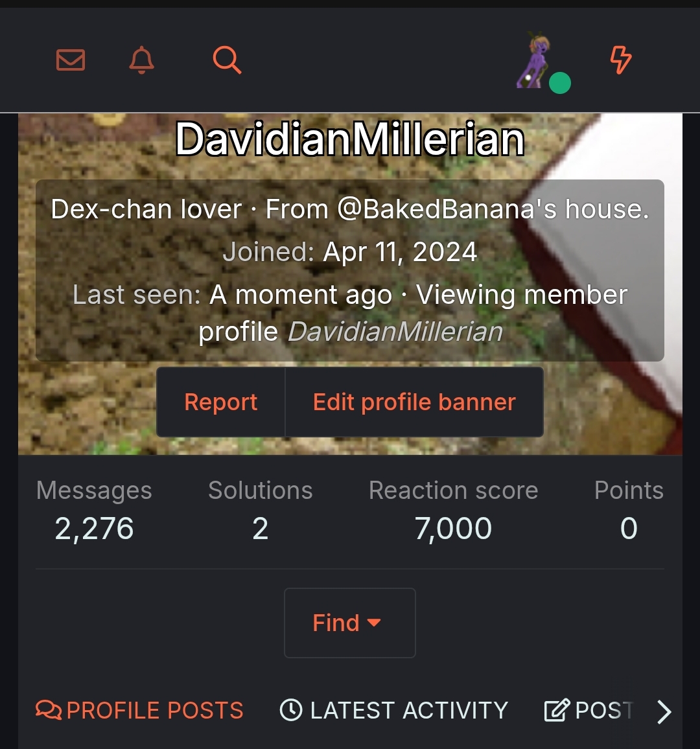Open the search magnifier icon

227,60
